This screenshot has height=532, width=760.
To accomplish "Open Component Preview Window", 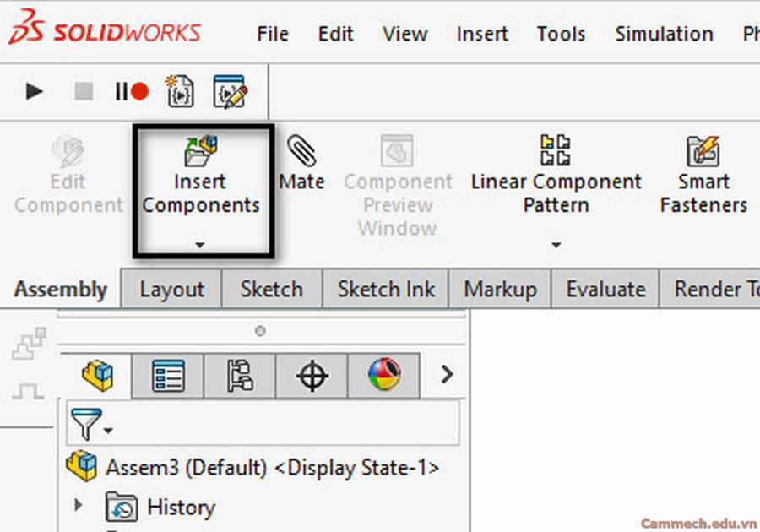I will pos(398,186).
